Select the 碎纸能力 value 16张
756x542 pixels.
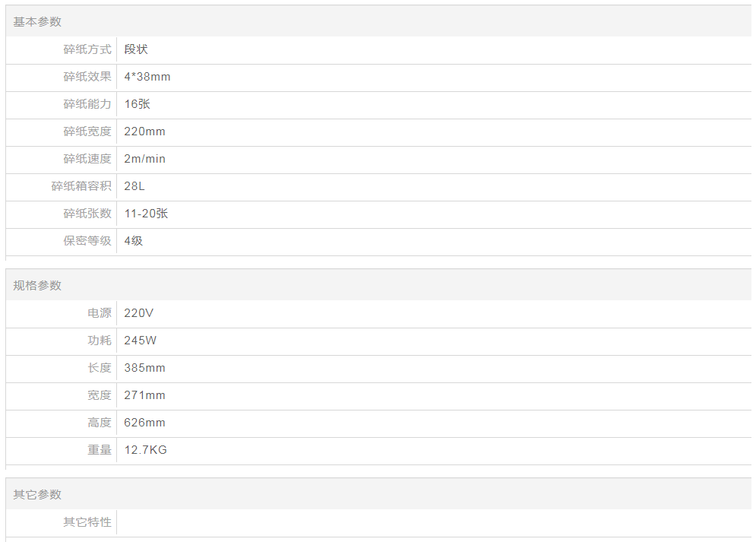[x=138, y=104]
